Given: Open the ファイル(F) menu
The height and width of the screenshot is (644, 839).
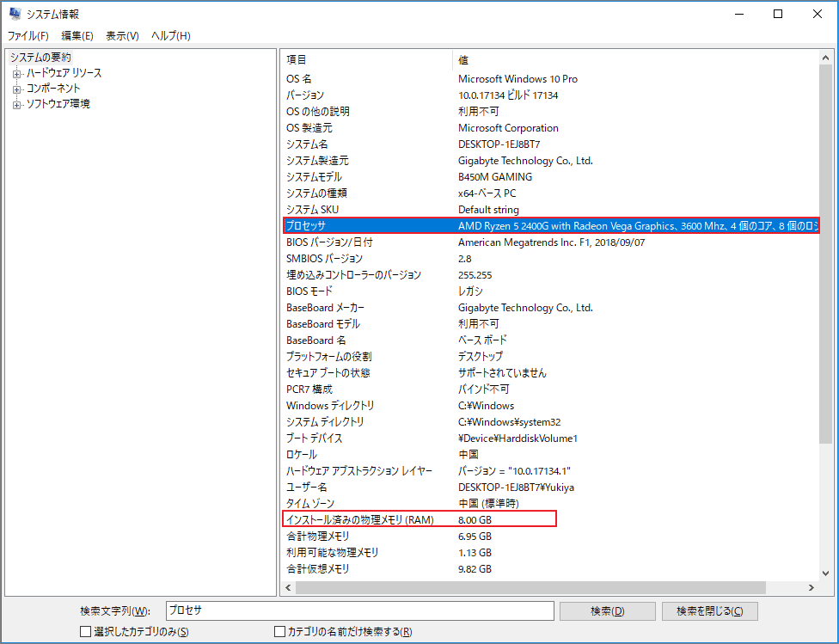Looking at the screenshot, I should (28, 36).
